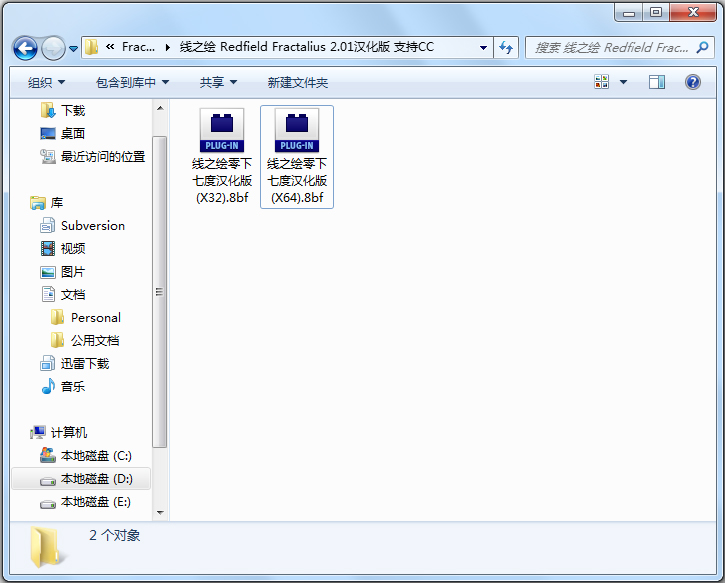Maximize the Explorer window
Image resolution: width=725 pixels, height=583 pixels.
(x=656, y=13)
